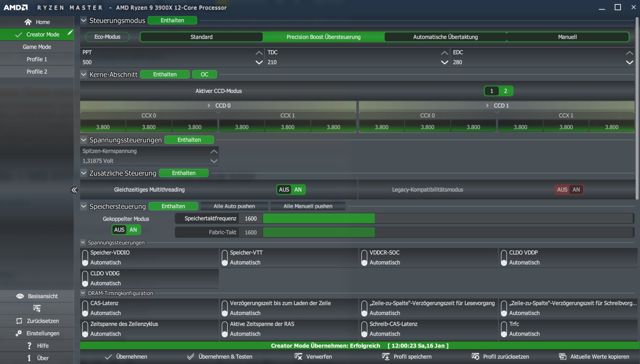640x364 pixels.
Task: Expand the CCD 0 chevron
Action: (x=209, y=105)
